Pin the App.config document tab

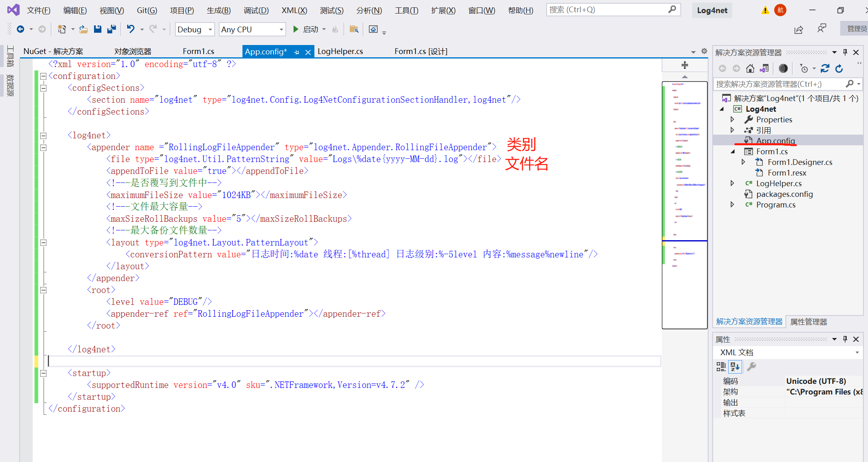pyautogui.click(x=296, y=52)
